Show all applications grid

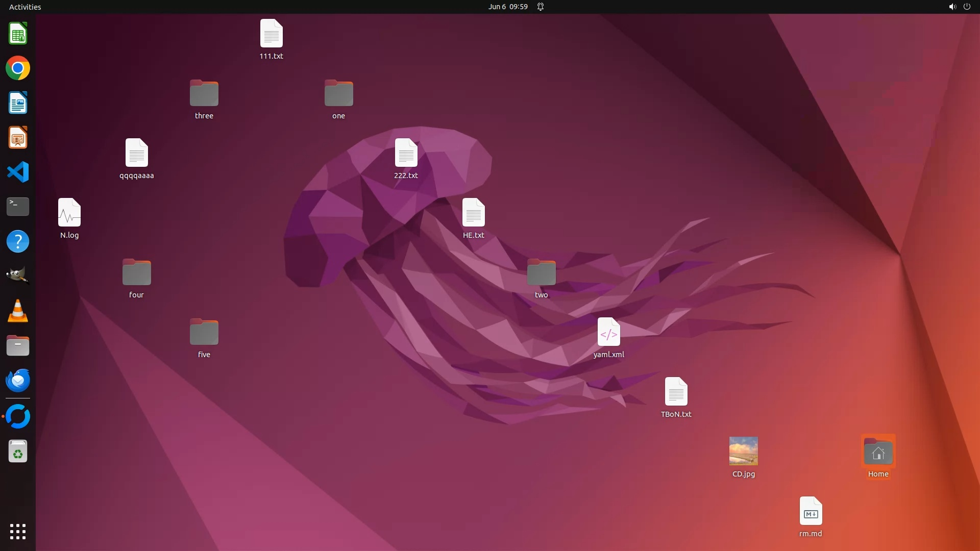(x=18, y=531)
